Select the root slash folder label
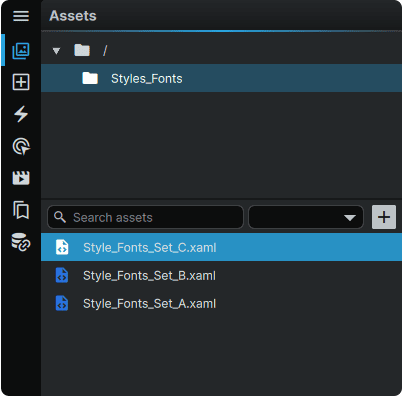Viewport: 403px width, 397px height. (105, 51)
